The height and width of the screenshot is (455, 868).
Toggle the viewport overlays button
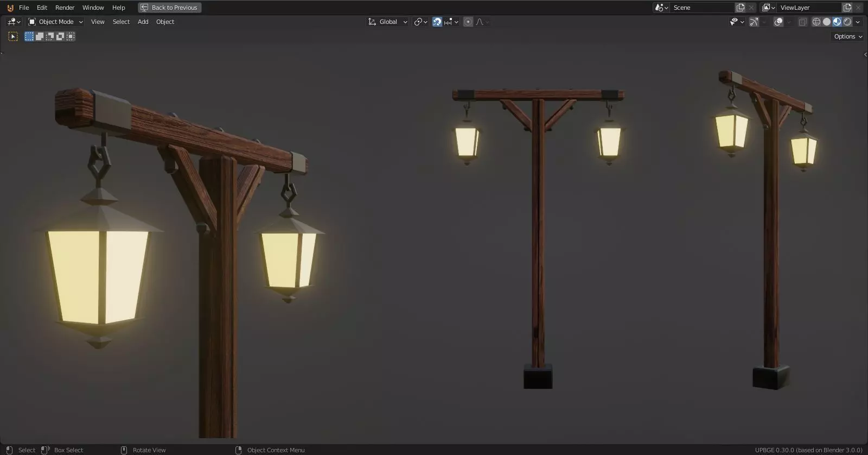[x=778, y=22]
